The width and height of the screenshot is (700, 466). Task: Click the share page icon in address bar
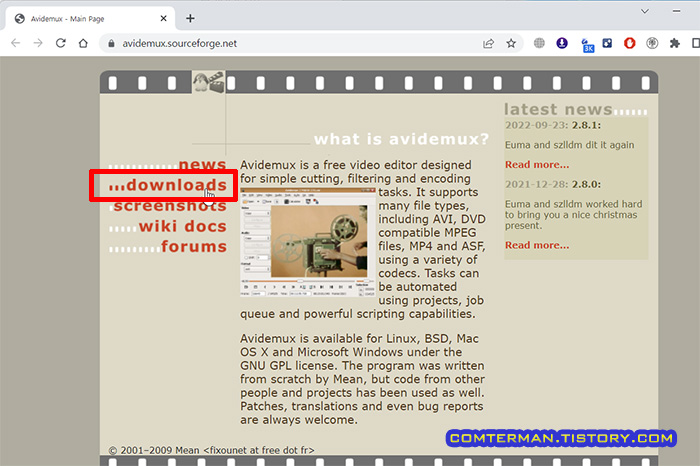click(x=488, y=43)
